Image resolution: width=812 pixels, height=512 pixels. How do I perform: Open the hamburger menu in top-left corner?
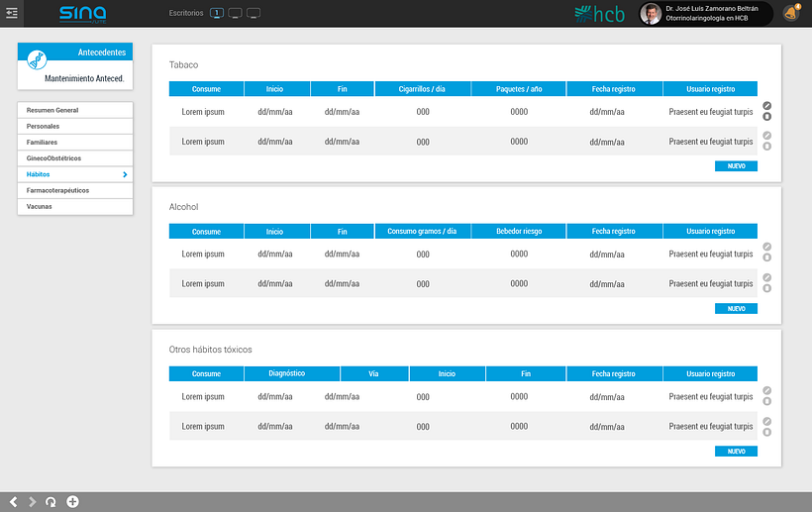pos(12,13)
